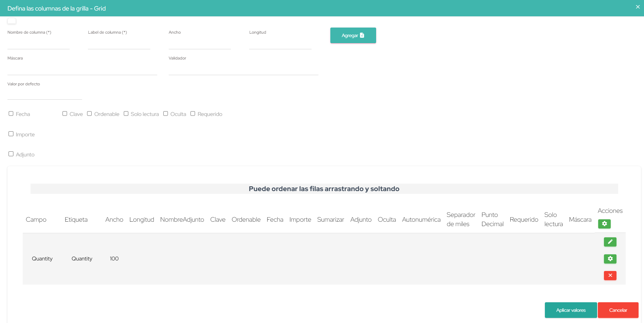Check the Adjunto checkbox

point(11,154)
